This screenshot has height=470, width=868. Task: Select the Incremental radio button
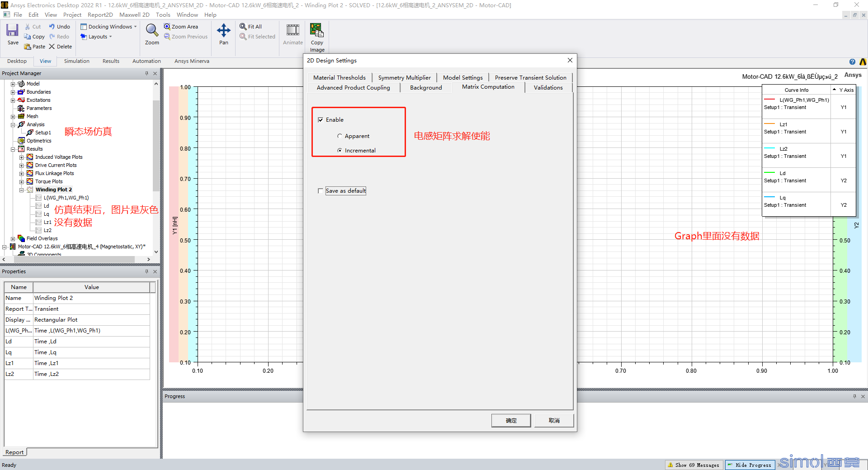pyautogui.click(x=340, y=151)
